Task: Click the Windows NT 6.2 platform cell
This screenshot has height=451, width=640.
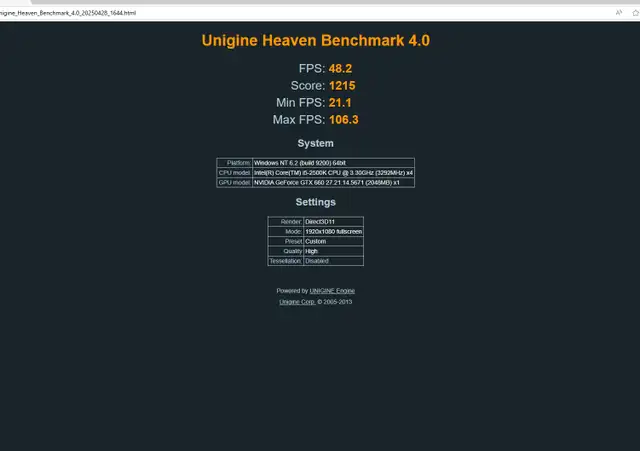Action: (x=333, y=163)
